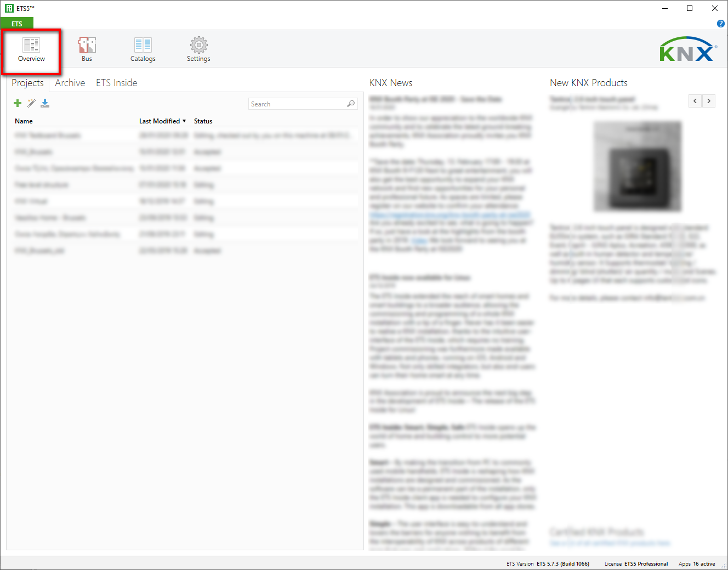Switch to the ETS Inside tab

click(x=117, y=83)
